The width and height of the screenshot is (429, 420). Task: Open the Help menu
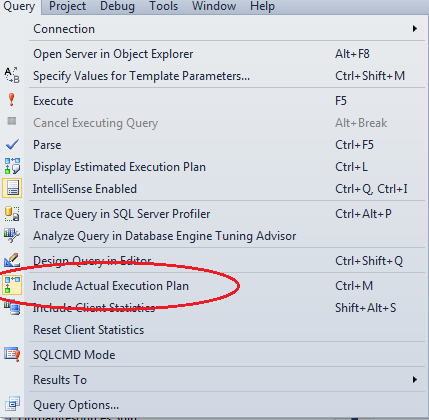click(x=262, y=6)
